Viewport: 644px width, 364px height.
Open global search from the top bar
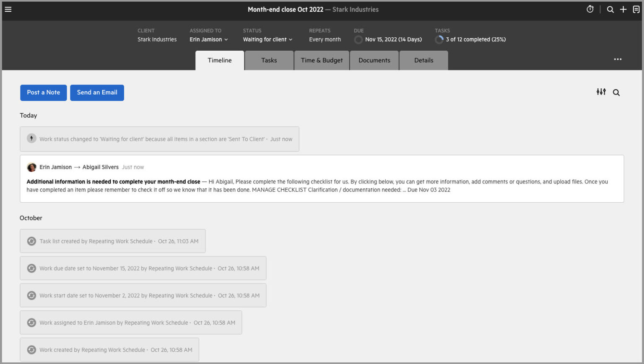[x=610, y=9]
